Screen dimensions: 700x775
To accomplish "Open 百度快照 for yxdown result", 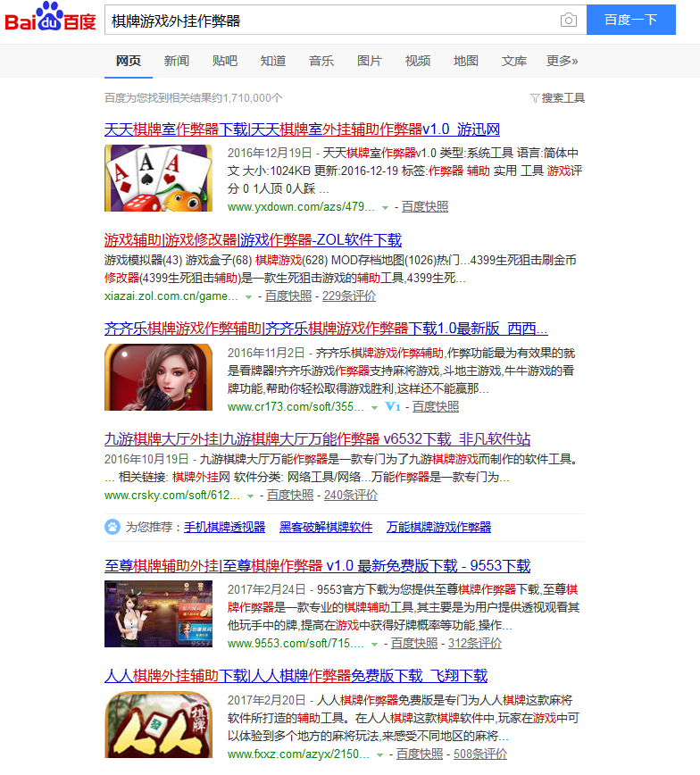I will point(425,206).
